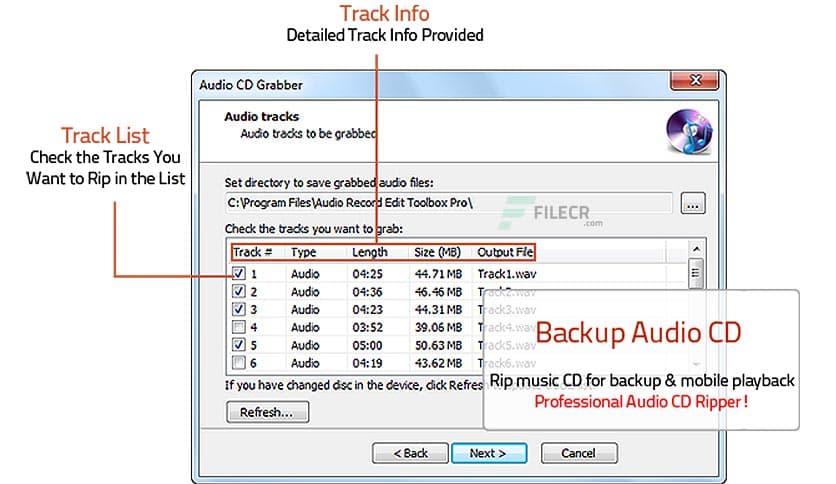
Task: Click the track list scroll up arrow
Action: 696,249
